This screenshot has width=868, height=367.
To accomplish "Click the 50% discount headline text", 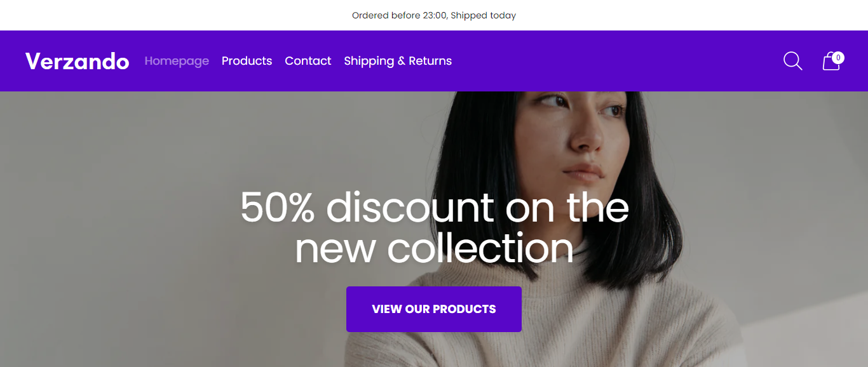I will [434, 208].
